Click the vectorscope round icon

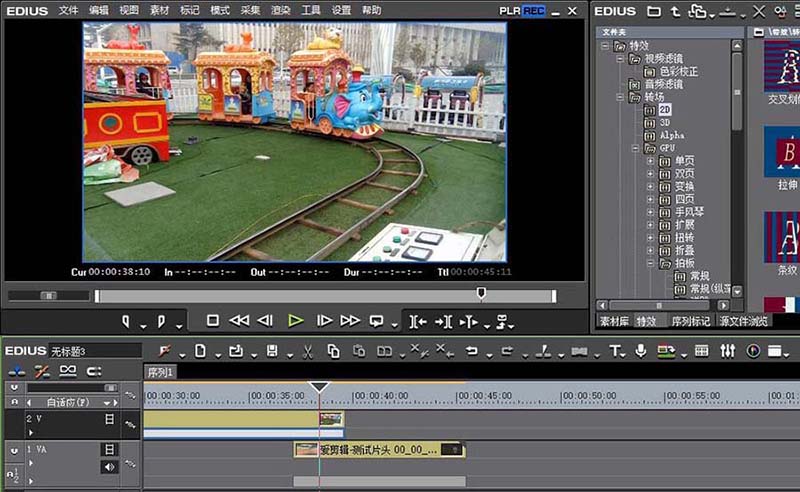[x=753, y=351]
